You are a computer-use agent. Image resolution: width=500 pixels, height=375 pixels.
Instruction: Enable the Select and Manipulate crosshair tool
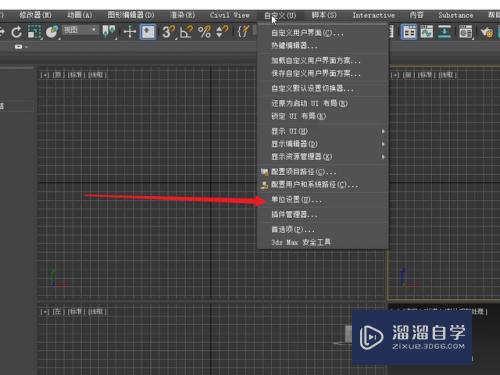pos(130,32)
